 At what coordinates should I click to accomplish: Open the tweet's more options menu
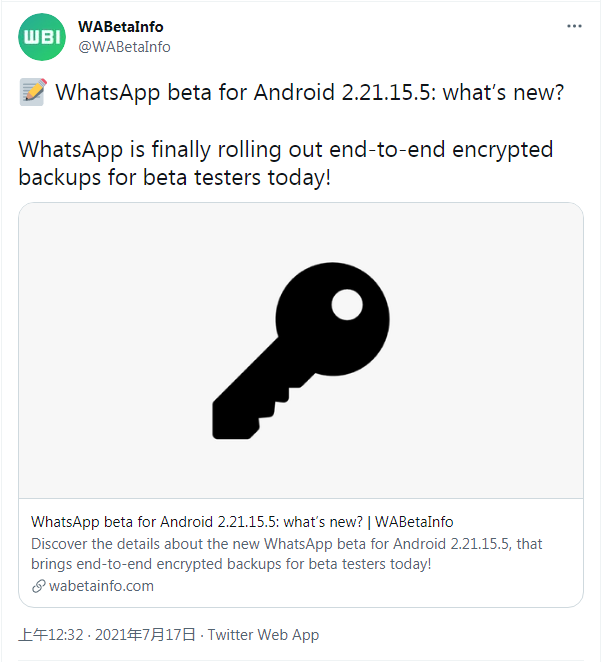(573, 26)
